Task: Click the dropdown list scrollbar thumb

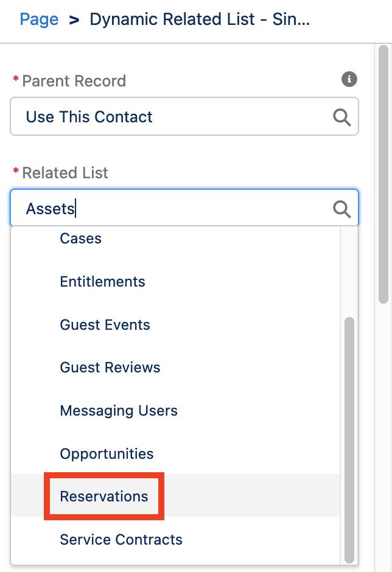Action: click(x=349, y=441)
